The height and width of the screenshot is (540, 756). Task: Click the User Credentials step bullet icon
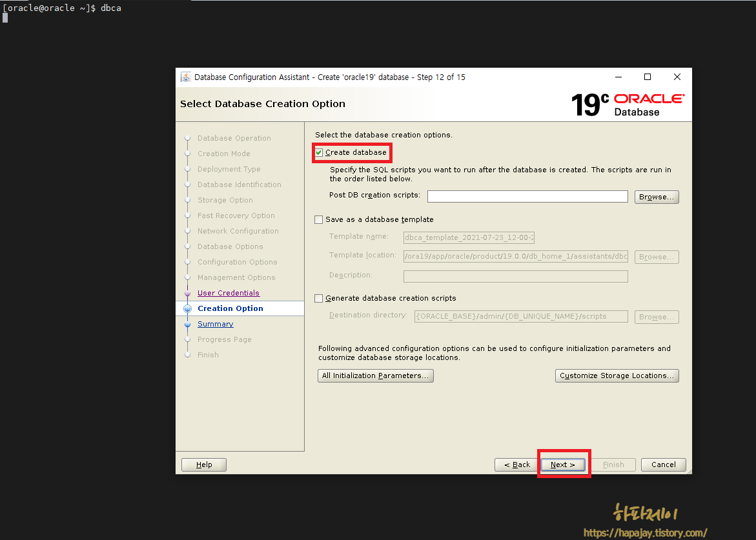(188, 293)
